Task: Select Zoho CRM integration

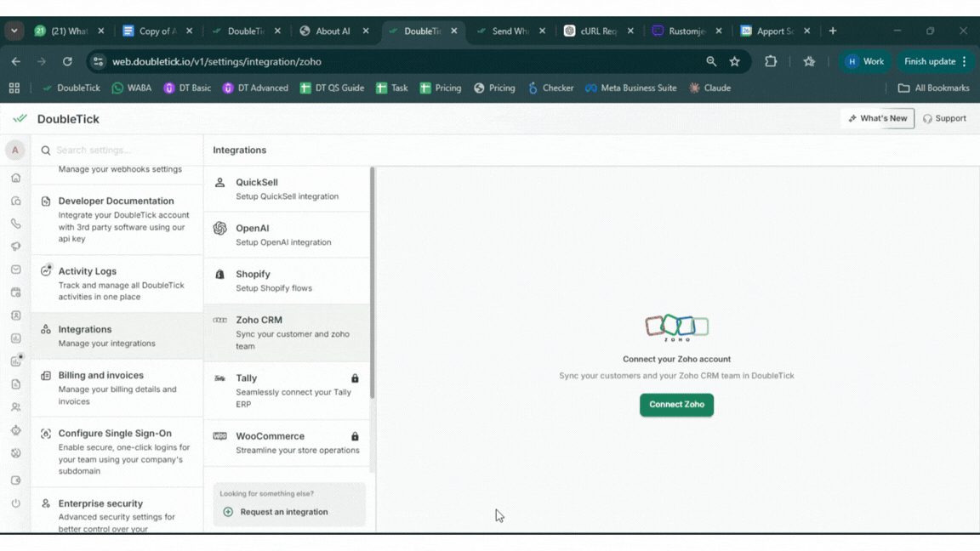Action: coord(288,332)
